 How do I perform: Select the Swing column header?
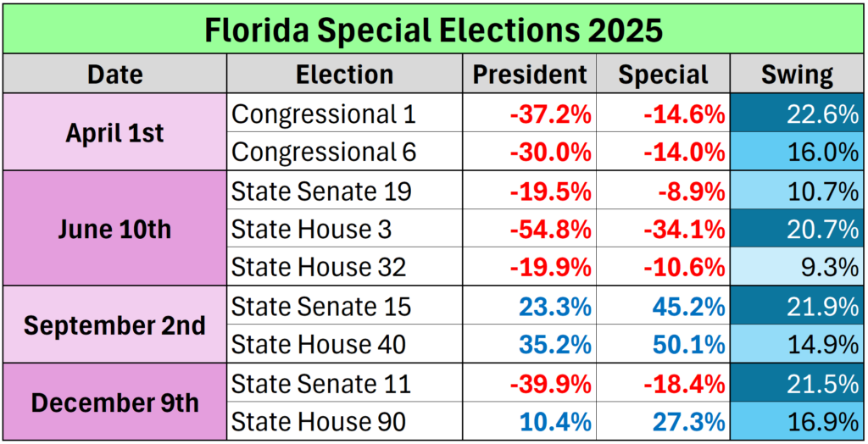(x=797, y=75)
